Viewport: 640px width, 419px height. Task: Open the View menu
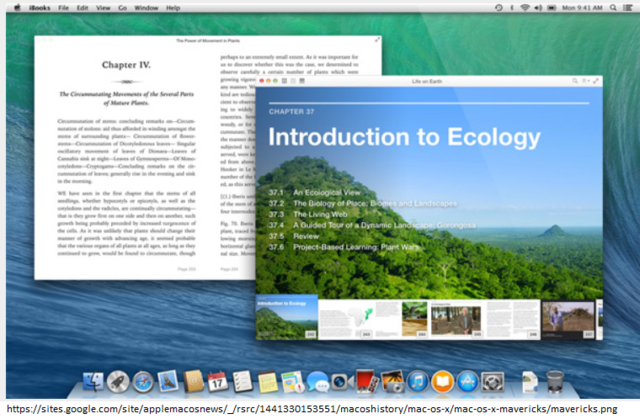point(103,8)
